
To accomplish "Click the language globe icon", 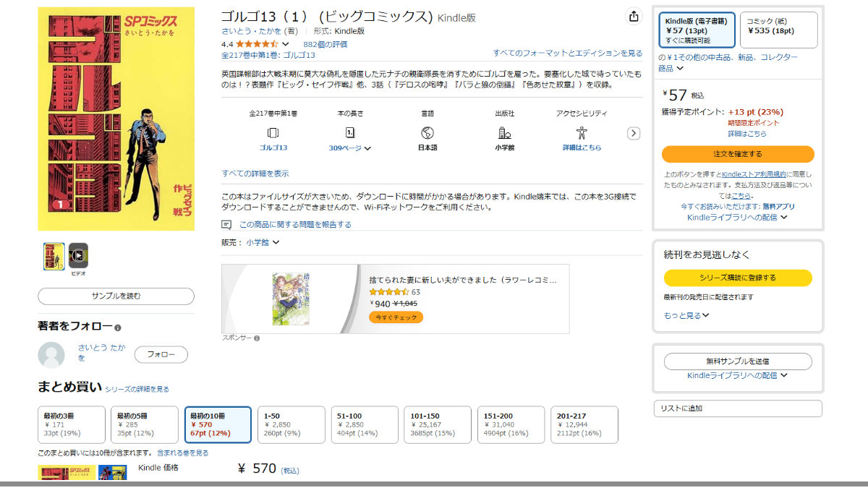I will click(x=427, y=133).
